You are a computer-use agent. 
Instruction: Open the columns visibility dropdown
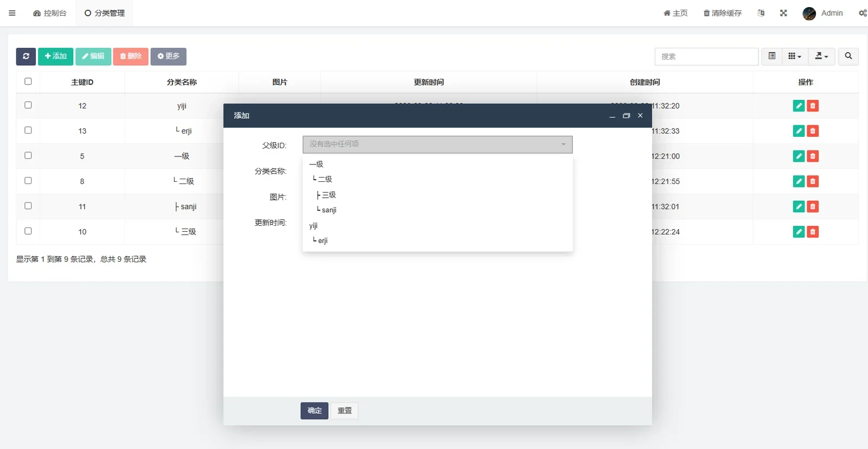(x=795, y=56)
